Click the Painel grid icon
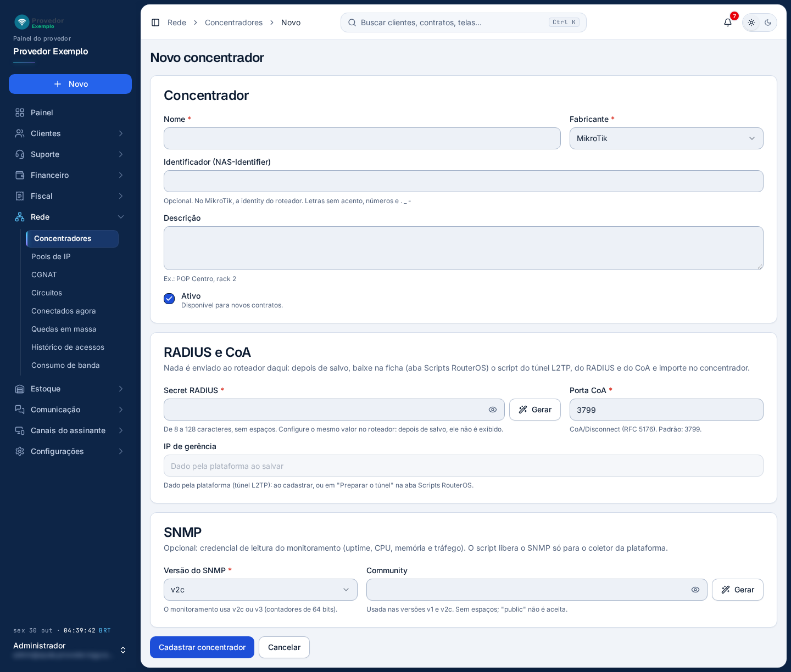The height and width of the screenshot is (672, 791). [20, 113]
